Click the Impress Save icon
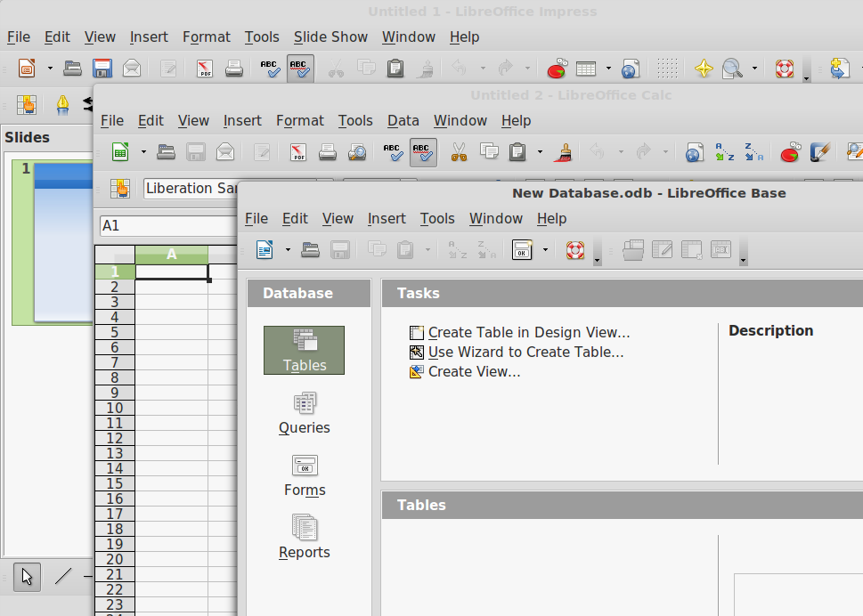The width and height of the screenshot is (863, 616). [x=102, y=69]
